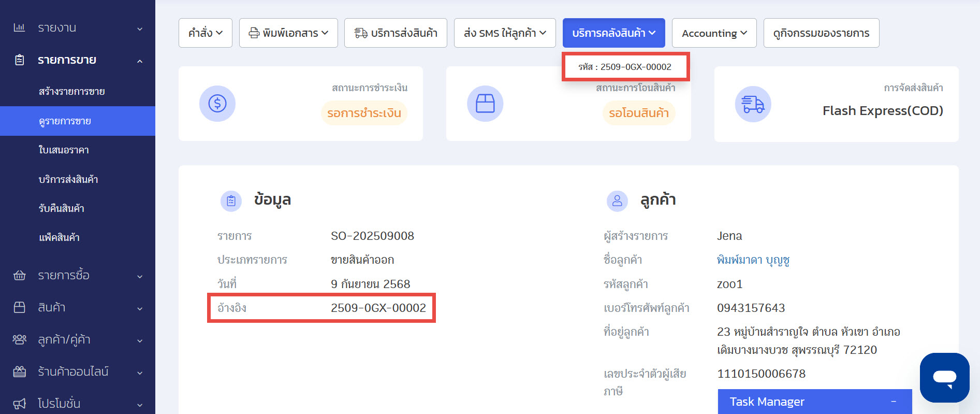Viewport: 980px width, 414px height.
Task: Open the ส่ง SMS ให้ลูกค้า dropdown
Action: [x=505, y=33]
